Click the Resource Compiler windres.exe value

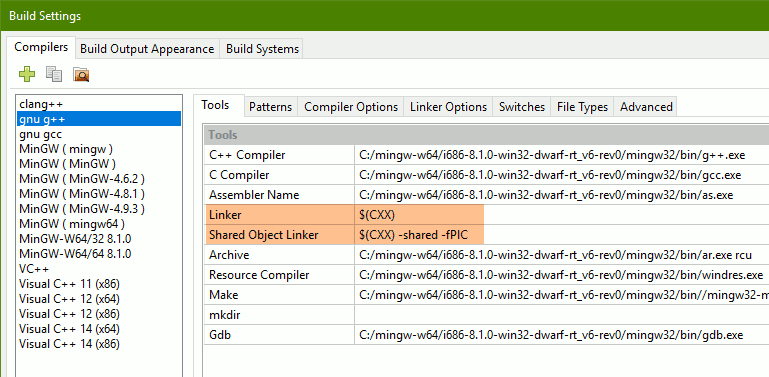pos(562,275)
